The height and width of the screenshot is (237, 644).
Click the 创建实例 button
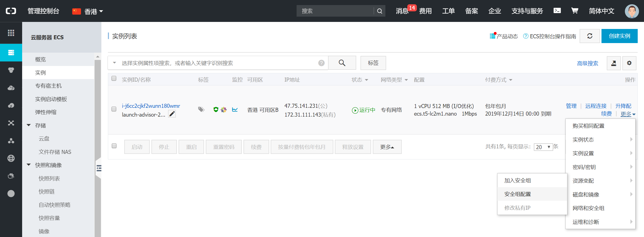click(619, 36)
